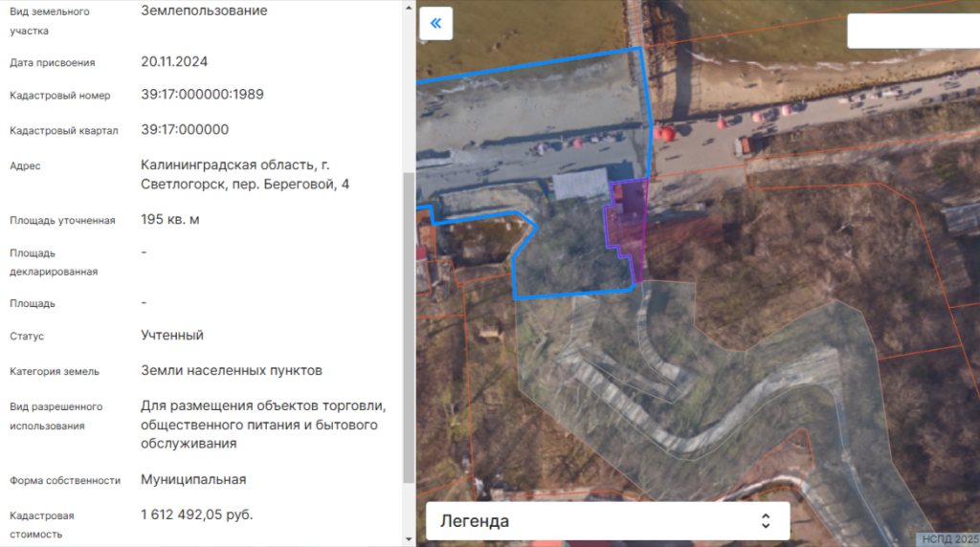Click the Кадастровый номер label
980x547 pixels.
tap(60, 96)
